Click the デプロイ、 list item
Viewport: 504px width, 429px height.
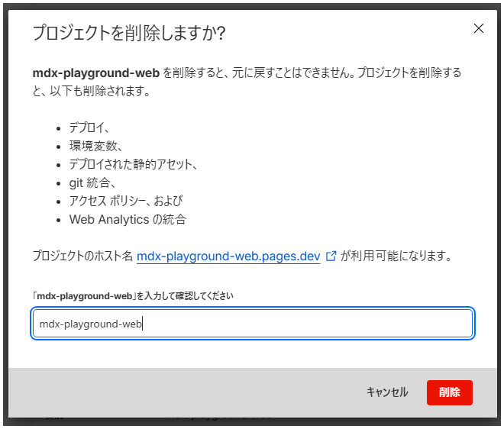89,128
